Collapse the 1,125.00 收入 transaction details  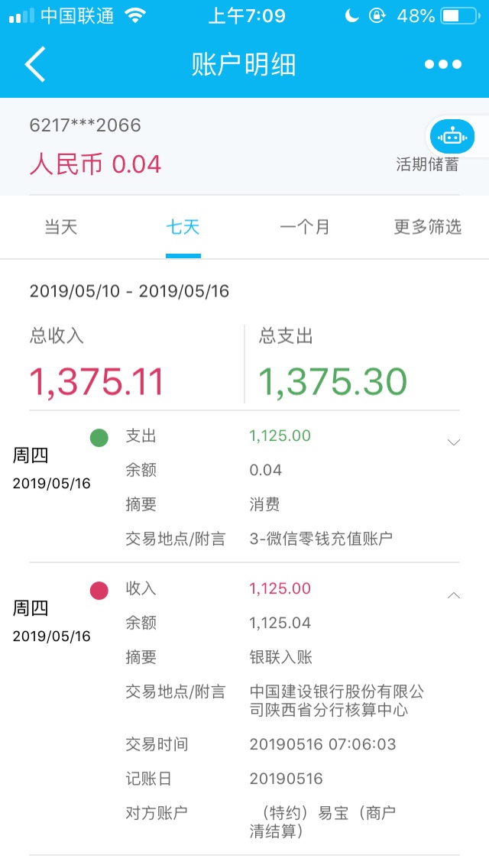click(x=454, y=595)
